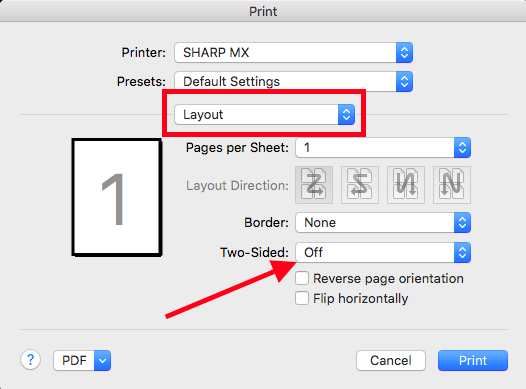
Task: Toggle the Flip horizontally checkbox
Action: point(302,298)
